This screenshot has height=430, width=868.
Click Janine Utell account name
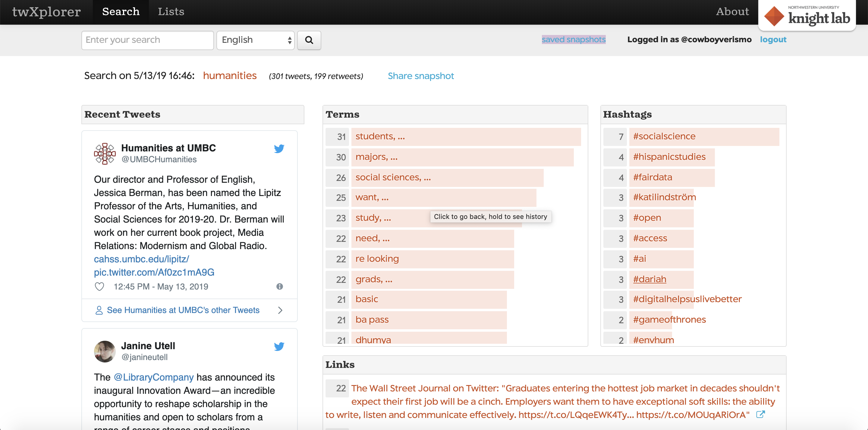(x=148, y=346)
